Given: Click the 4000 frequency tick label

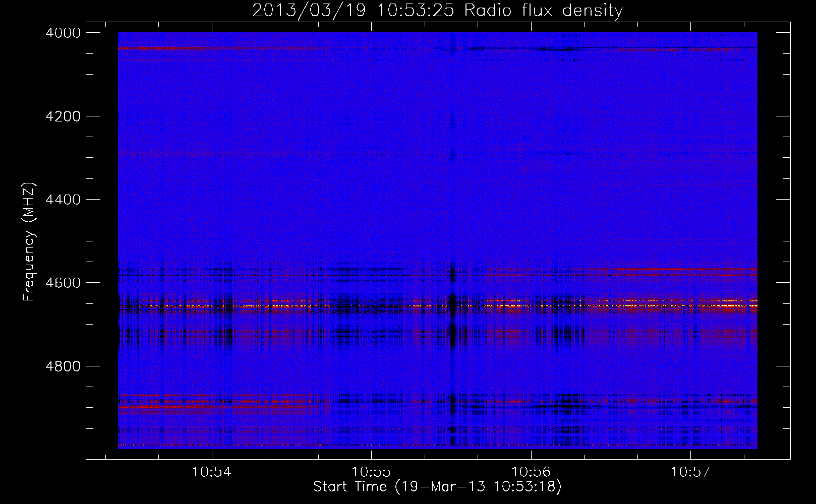Looking at the screenshot, I should (x=63, y=33).
